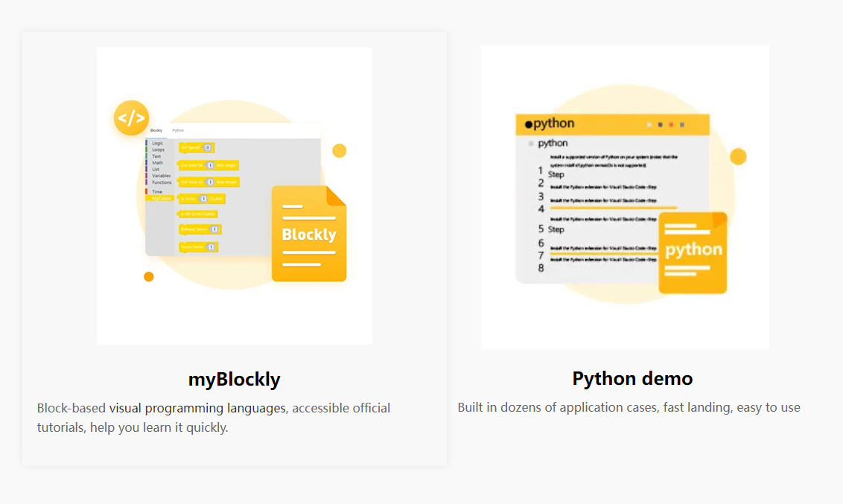Screen dimensions: 843x504
Task: Select the Blockly tab in illustration
Action: coord(156,130)
